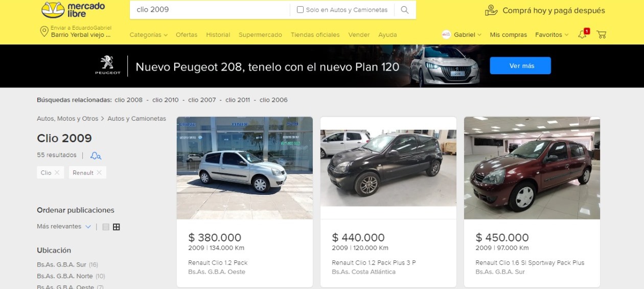Click the clio 2009 search field
Viewport: 644px width, 289px height.
click(x=210, y=10)
